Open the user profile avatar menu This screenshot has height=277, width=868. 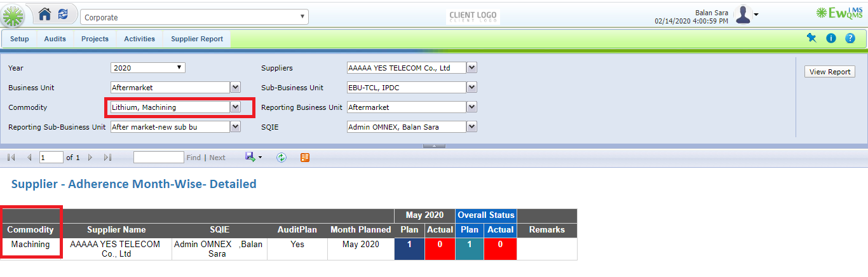coord(746,15)
